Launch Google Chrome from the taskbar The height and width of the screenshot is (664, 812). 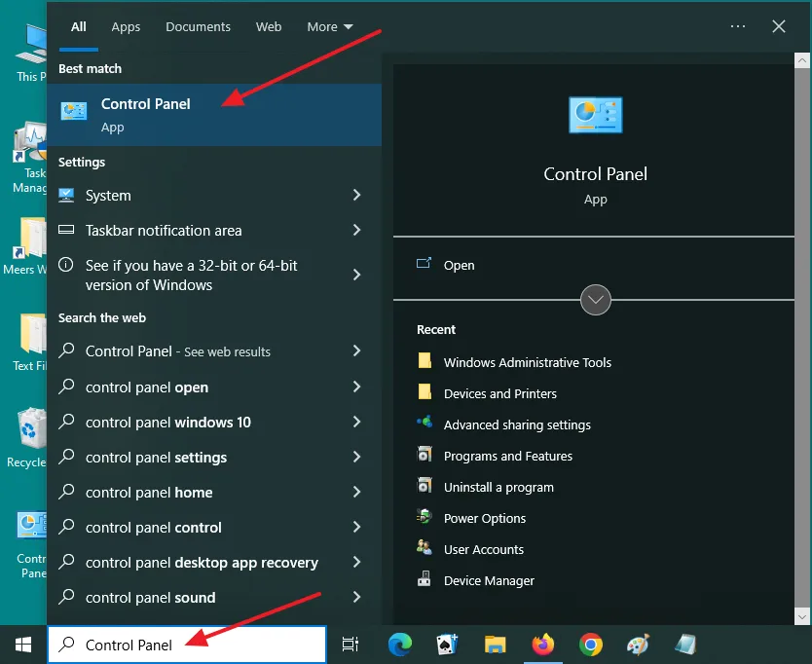pos(590,645)
